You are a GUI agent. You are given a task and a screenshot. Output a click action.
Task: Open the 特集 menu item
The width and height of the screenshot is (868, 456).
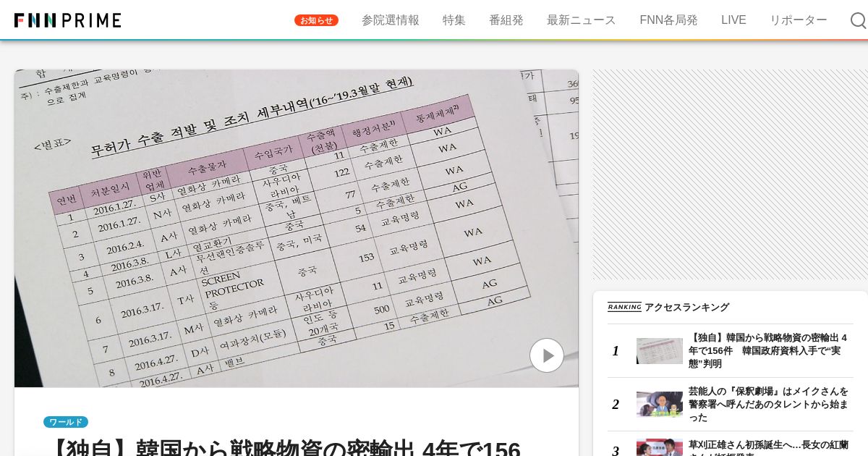[x=454, y=20]
